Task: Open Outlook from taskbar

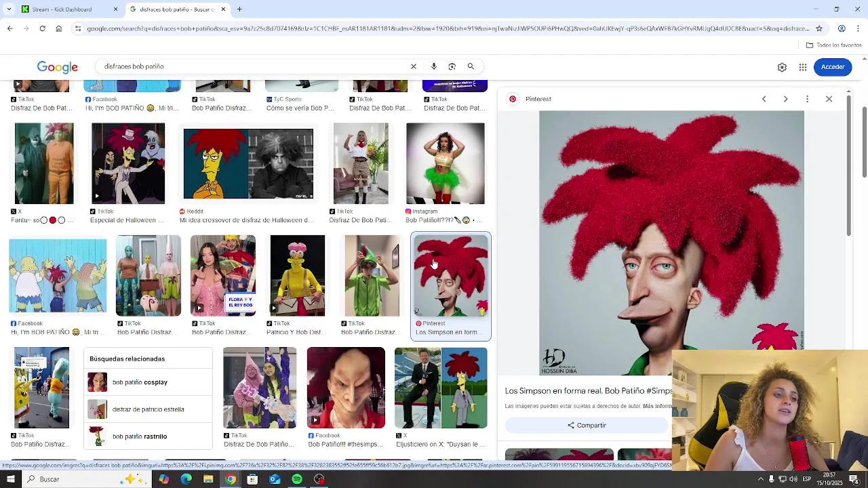Action: [275, 479]
